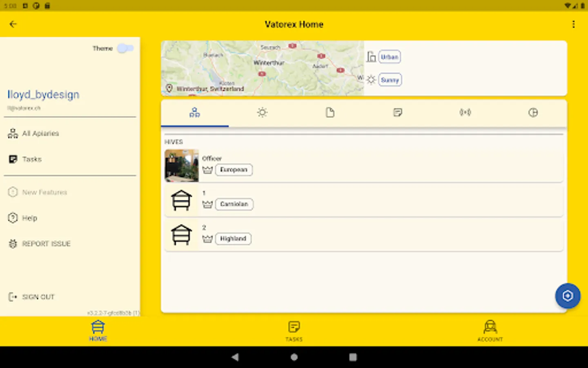Image resolution: width=588 pixels, height=368 pixels.
Task: Switch to the sensor signal tab
Action: click(x=465, y=112)
